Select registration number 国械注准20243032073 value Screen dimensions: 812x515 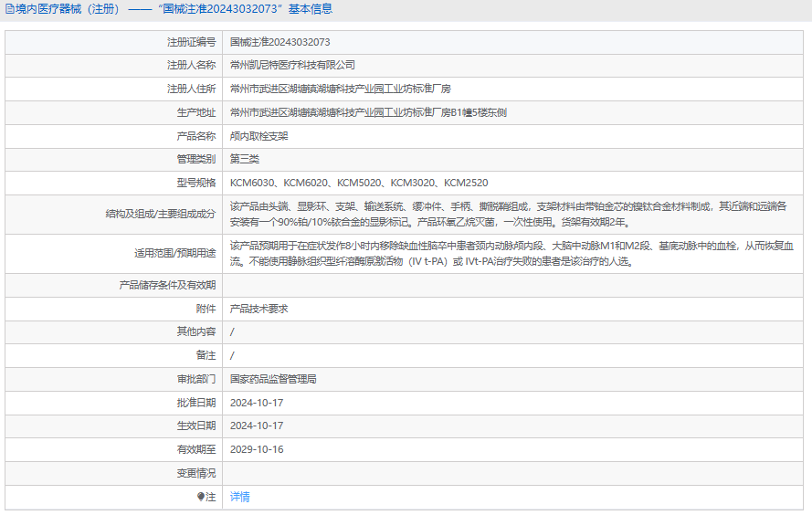click(x=280, y=42)
